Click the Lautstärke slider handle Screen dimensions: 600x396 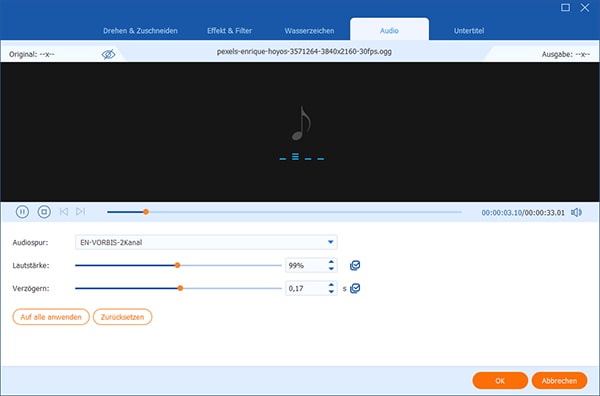[x=177, y=265]
